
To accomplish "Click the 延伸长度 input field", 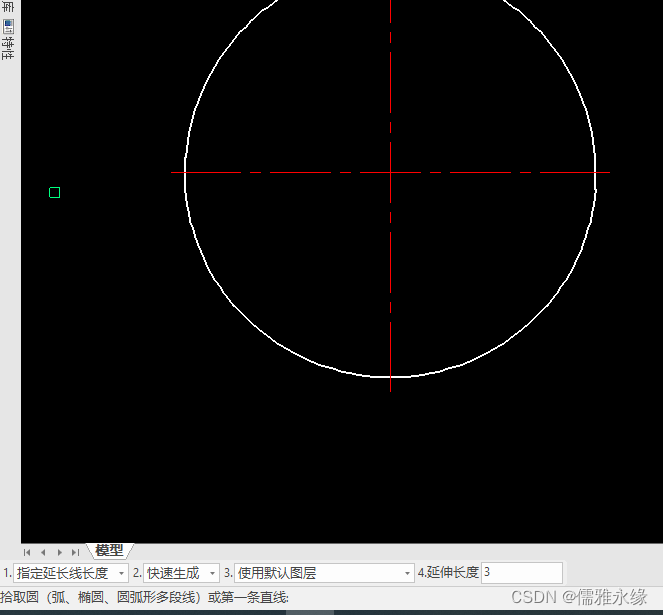I will coord(522,573).
